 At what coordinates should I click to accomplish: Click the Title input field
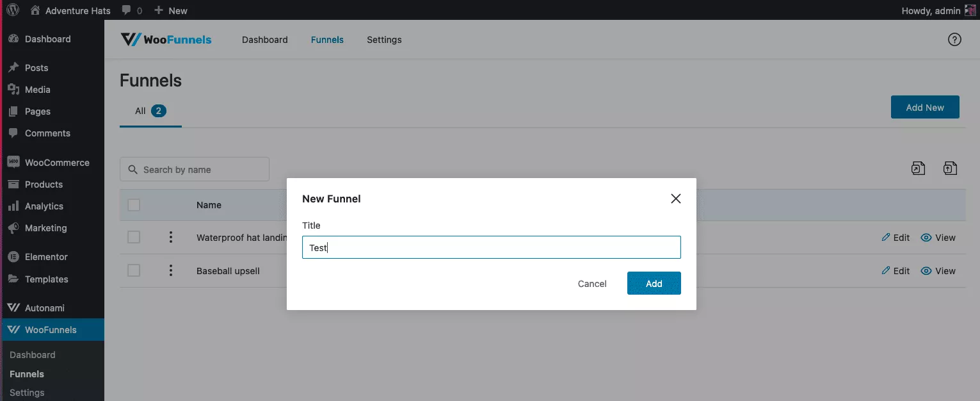click(x=491, y=247)
